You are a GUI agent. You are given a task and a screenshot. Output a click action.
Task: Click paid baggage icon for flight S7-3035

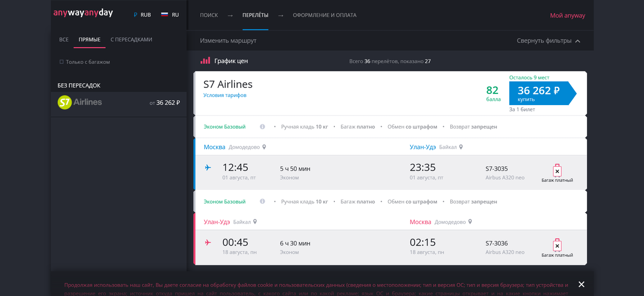pyautogui.click(x=557, y=171)
